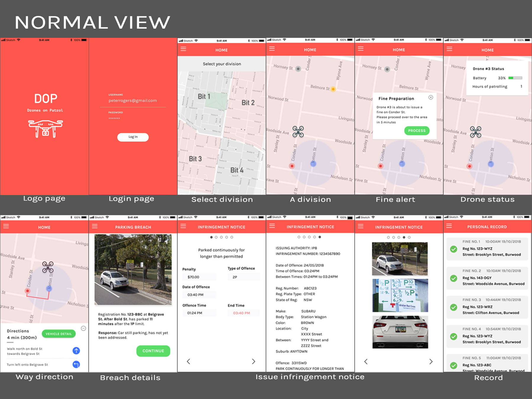Close the Fine Preparation popup
Screen dimensions: 532x399
(x=431, y=98)
